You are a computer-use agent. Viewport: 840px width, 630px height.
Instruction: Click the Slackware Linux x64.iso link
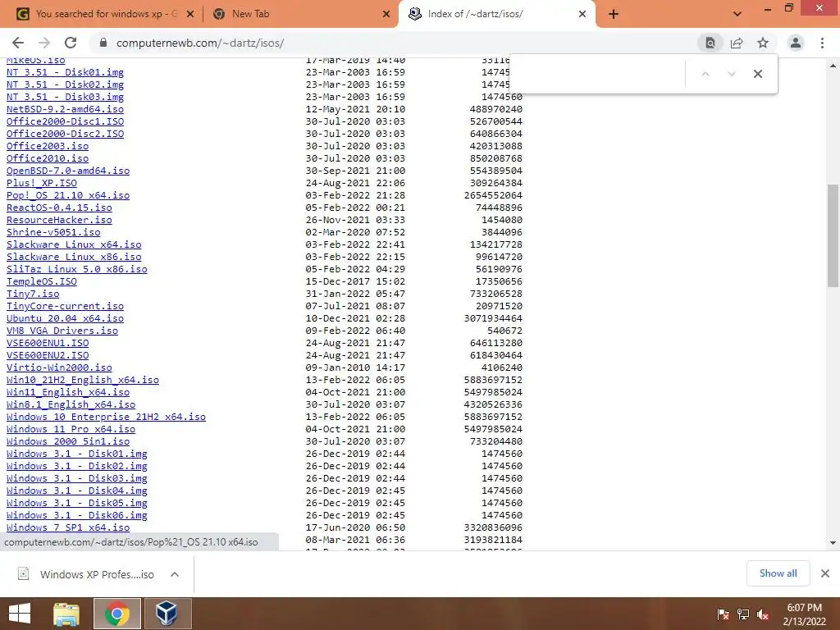pos(74,244)
